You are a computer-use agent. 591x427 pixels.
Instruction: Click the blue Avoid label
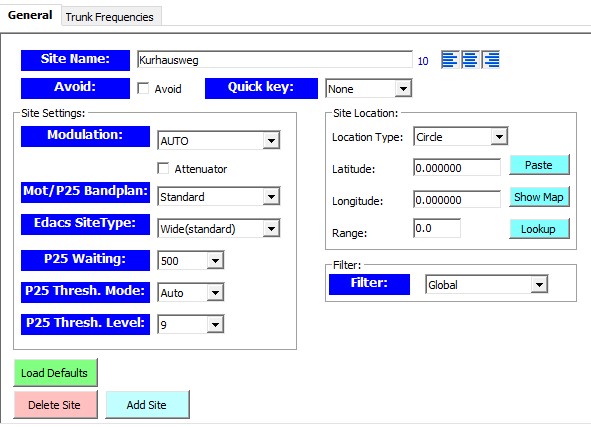75,89
